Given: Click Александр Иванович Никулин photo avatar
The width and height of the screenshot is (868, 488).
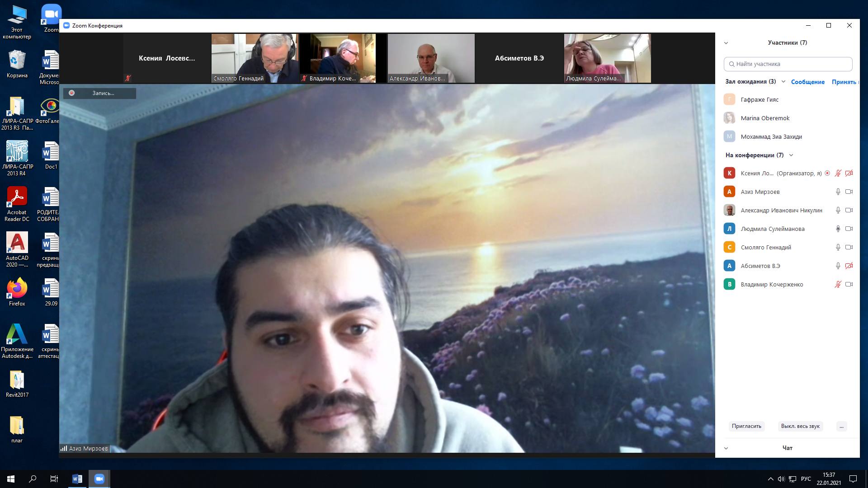Looking at the screenshot, I should [x=729, y=210].
